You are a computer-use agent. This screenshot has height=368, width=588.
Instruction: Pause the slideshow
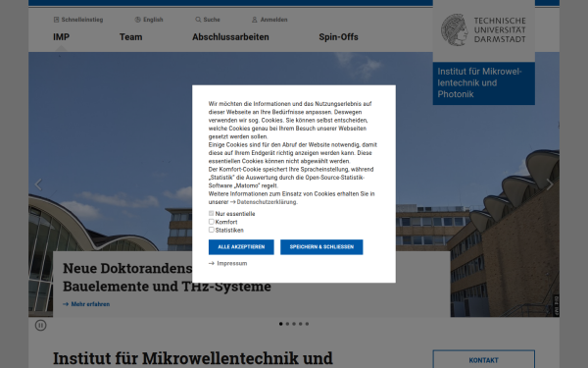coord(41,325)
